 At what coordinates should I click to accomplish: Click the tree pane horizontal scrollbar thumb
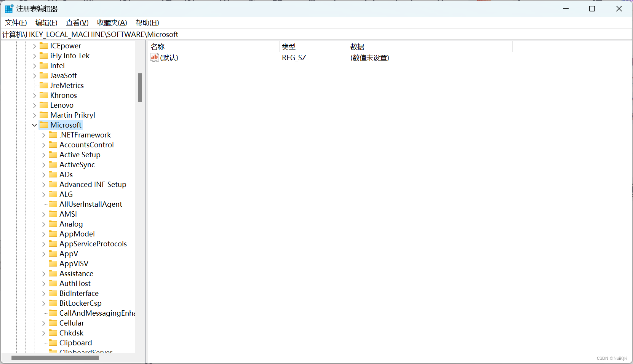pos(55,358)
